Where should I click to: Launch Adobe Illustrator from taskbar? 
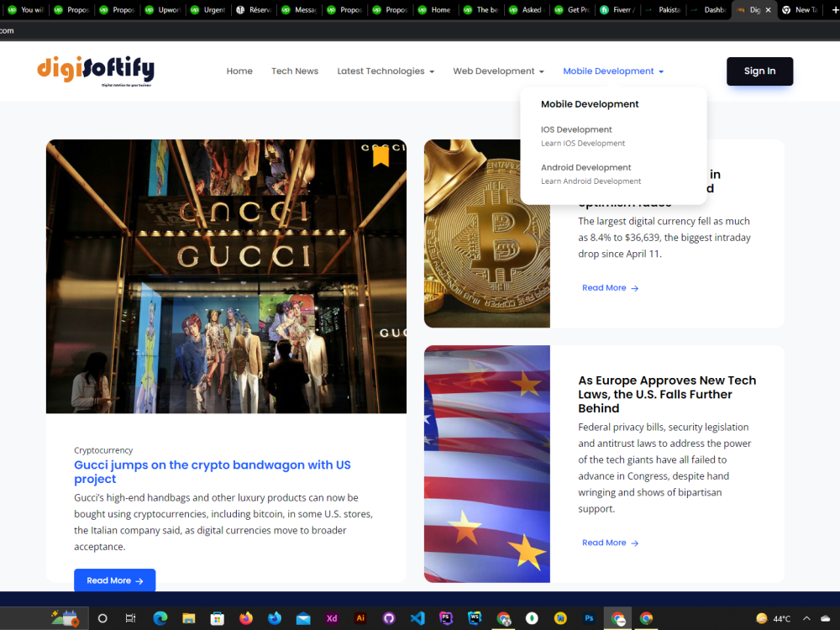pyautogui.click(x=360, y=618)
